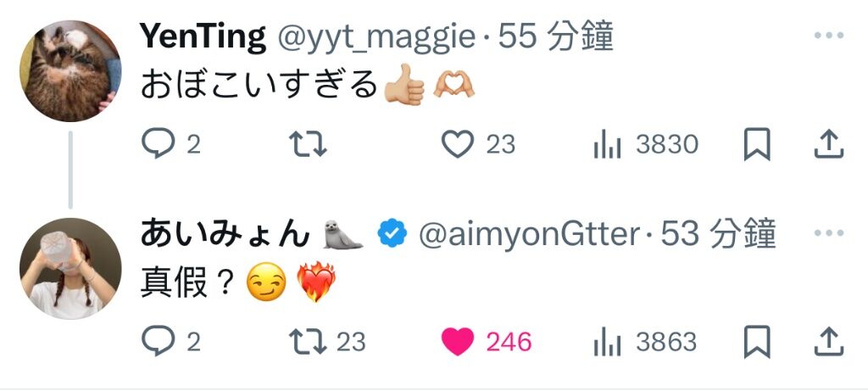Screen dimensions: 868x391
Task: Unlike あいみょん's reply with 246 likes
Action: [x=457, y=342]
